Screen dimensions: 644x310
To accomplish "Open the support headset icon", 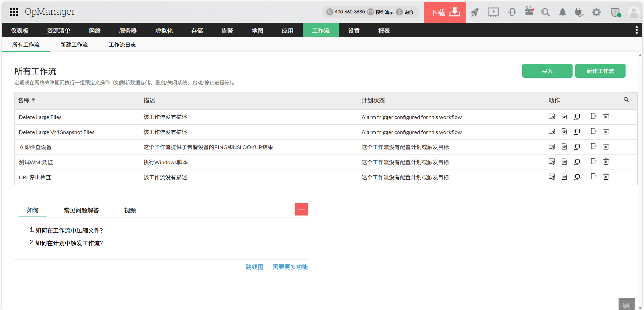I will coord(512,12).
